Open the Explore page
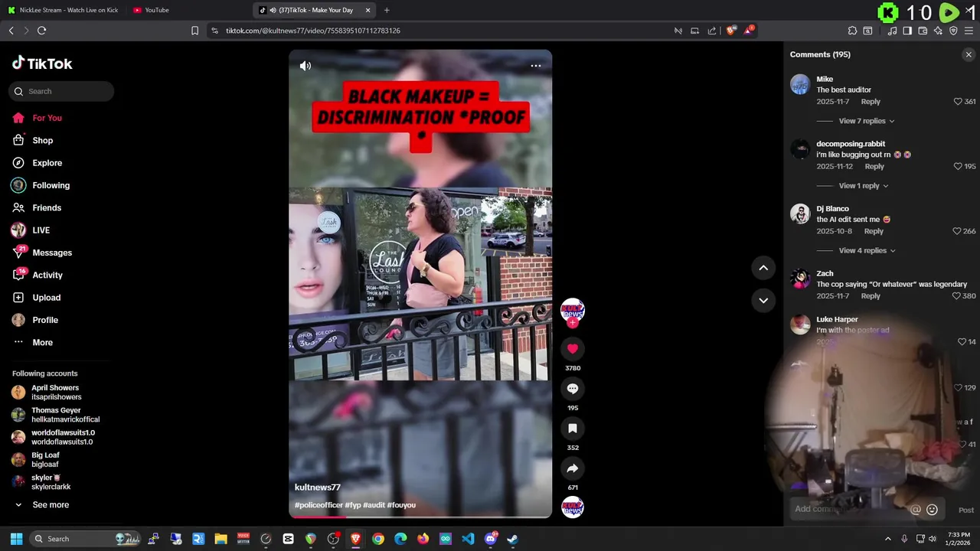 tap(47, 163)
